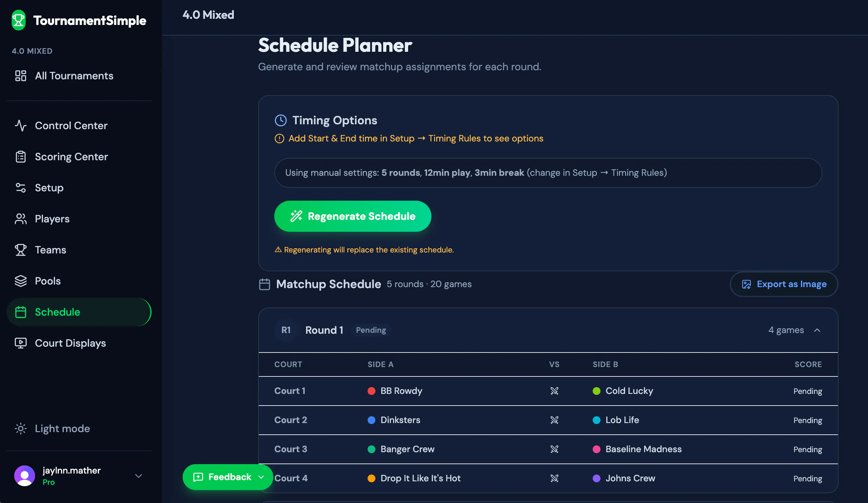The height and width of the screenshot is (503, 868).
Task: Click the "Johns Crew" team name
Action: coord(630,478)
